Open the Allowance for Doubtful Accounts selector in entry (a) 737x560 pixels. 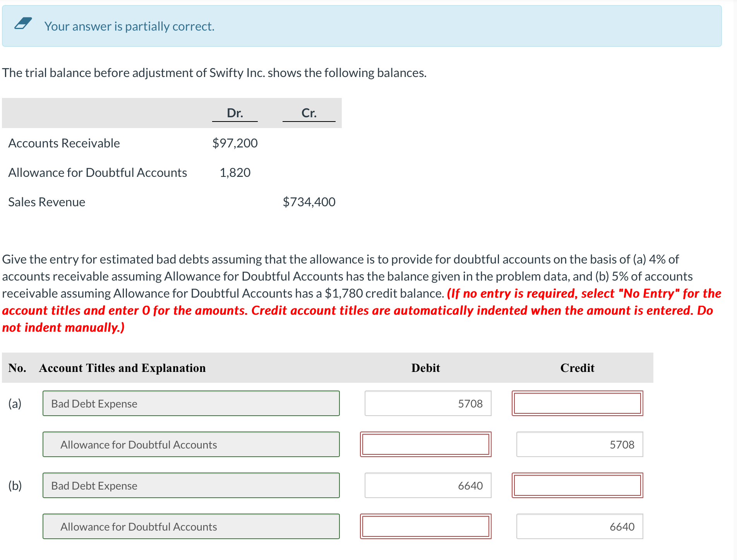point(191,444)
